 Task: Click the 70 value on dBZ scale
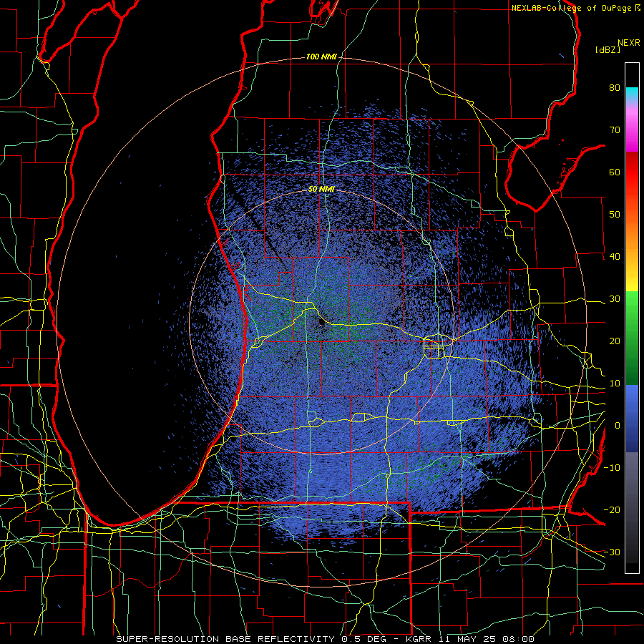[615, 130]
